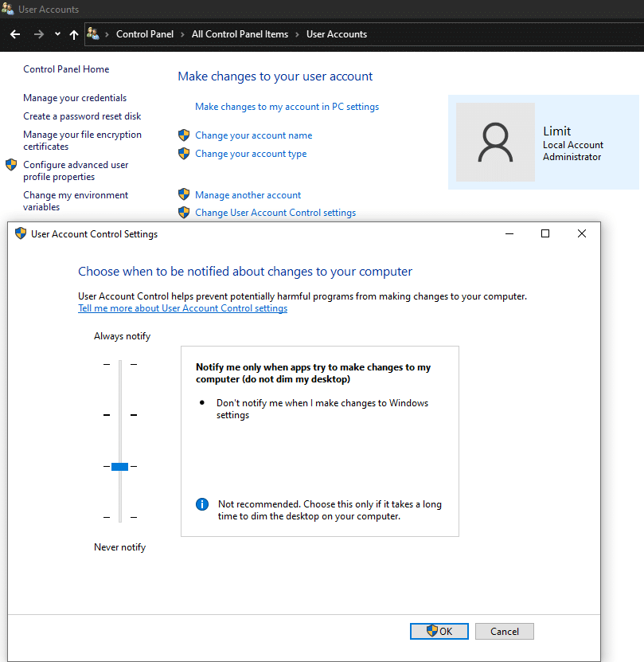Open Control Panel Home
Screen dimensions: 644x662
pos(66,69)
